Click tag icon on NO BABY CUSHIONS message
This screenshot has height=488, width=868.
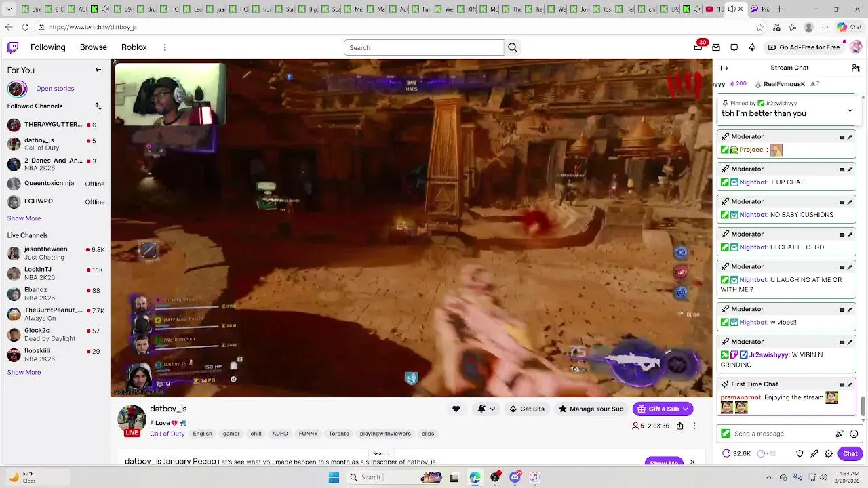click(x=842, y=202)
